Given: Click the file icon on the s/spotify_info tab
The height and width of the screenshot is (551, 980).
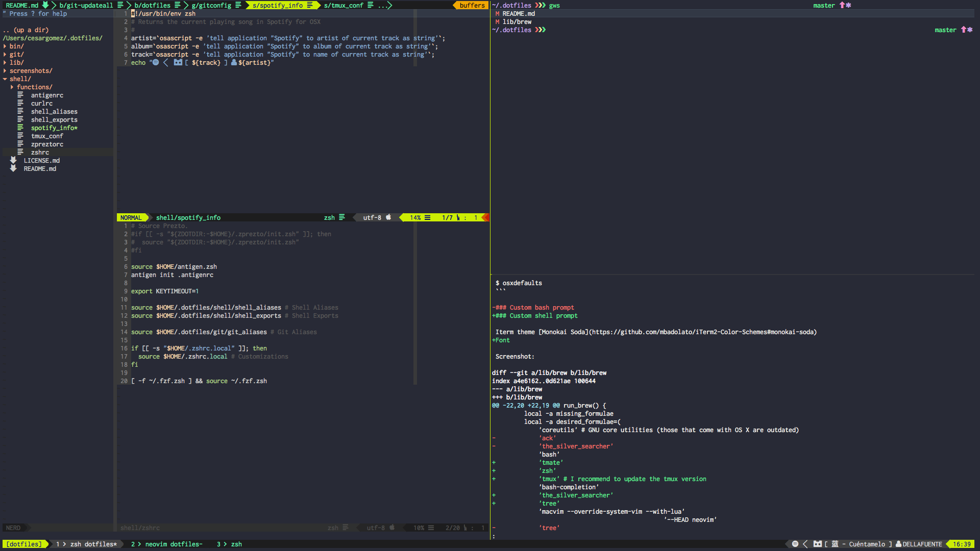Looking at the screenshot, I should pos(309,5).
